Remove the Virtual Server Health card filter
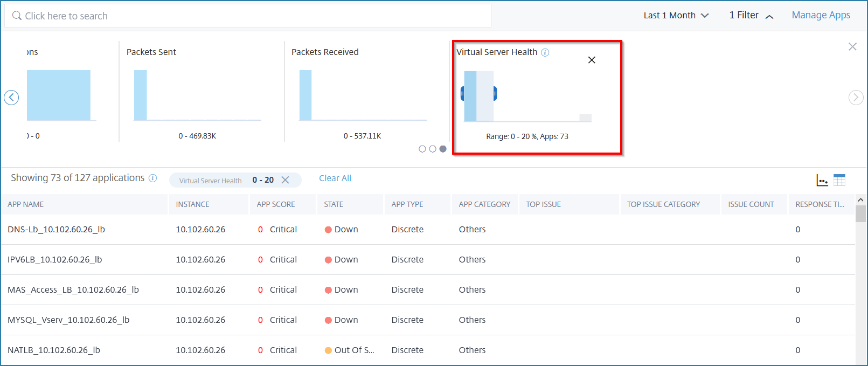The width and height of the screenshot is (868, 366). 592,60
